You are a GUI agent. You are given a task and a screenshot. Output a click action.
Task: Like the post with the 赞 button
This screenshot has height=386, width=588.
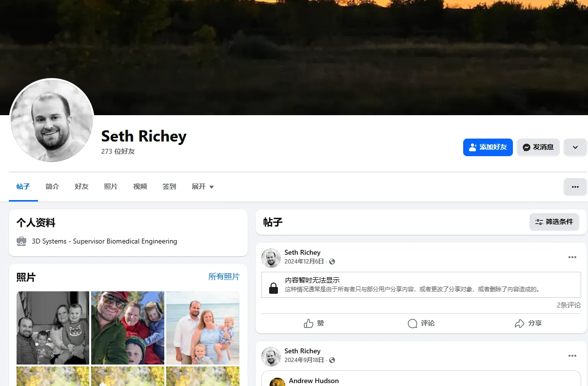(314, 323)
